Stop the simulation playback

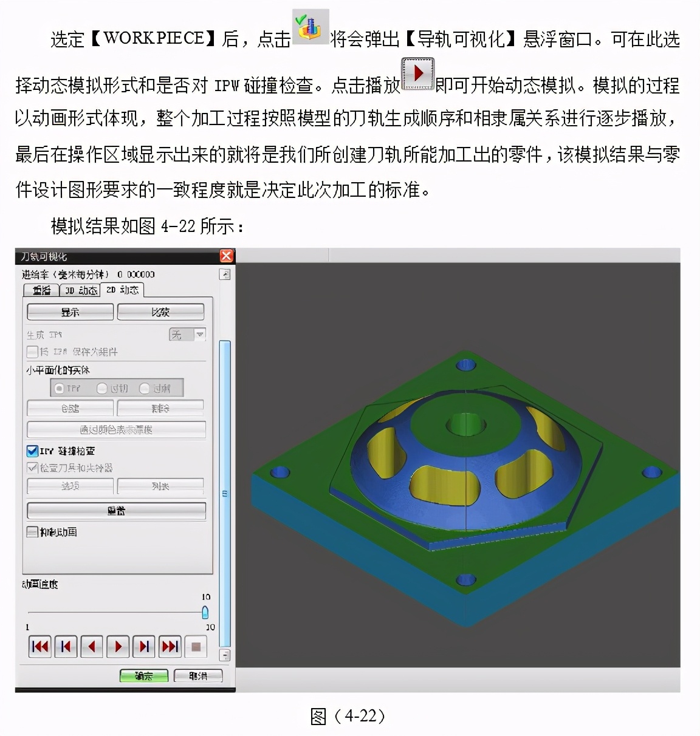(196, 647)
